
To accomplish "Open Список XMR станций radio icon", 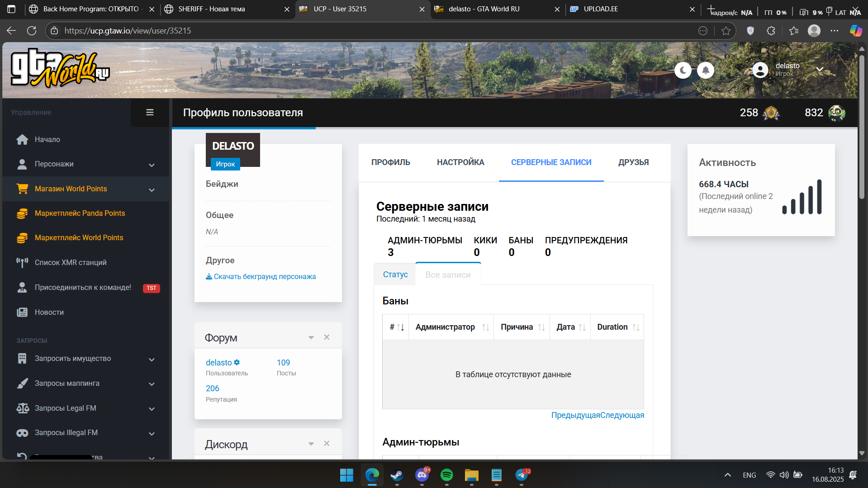I will tap(22, 262).
